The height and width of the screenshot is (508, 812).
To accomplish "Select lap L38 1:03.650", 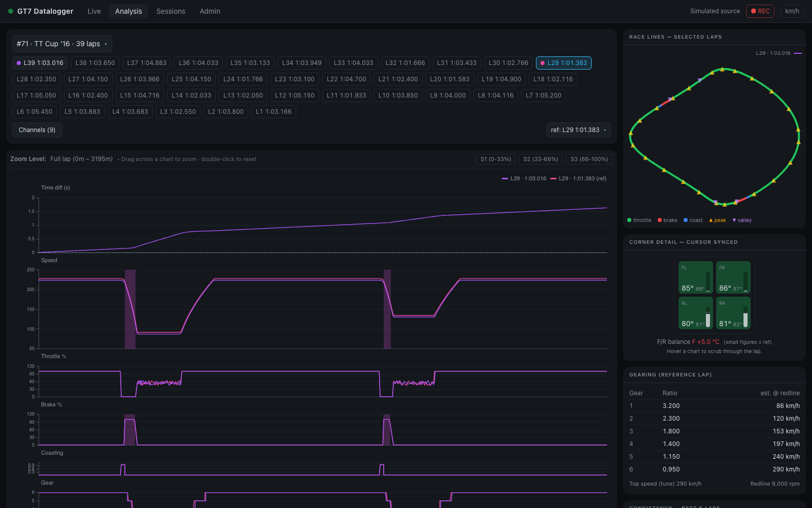I will [95, 63].
